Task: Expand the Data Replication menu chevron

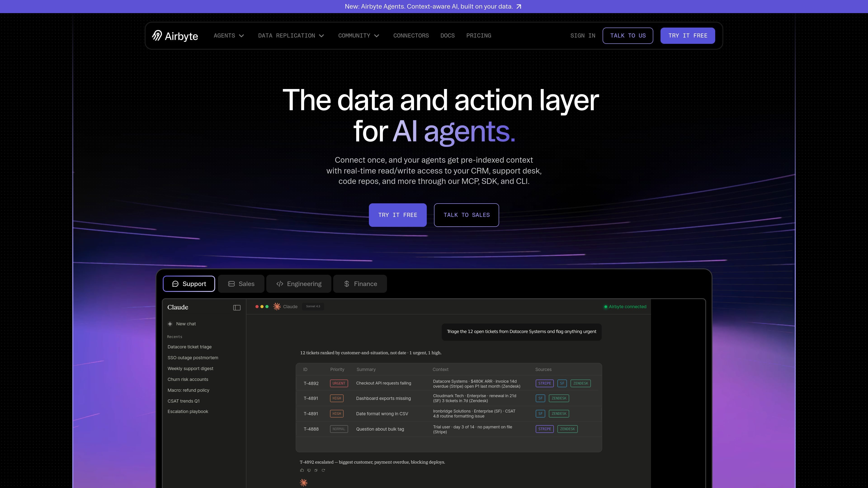Action: (x=321, y=36)
